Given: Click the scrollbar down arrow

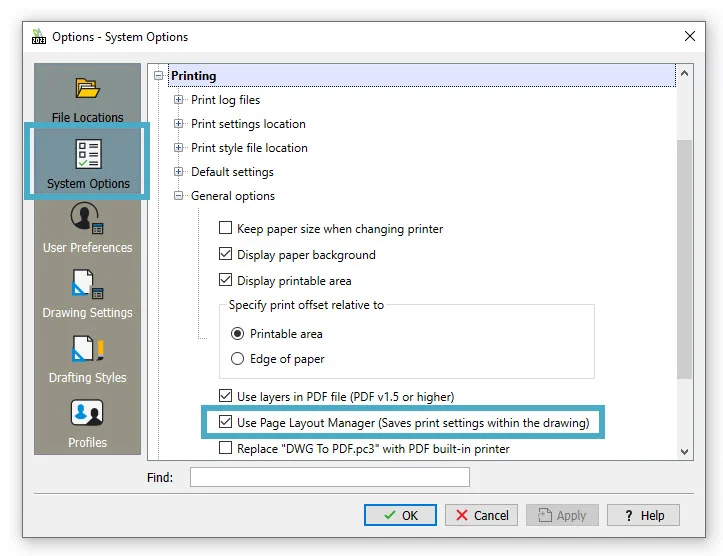Looking at the screenshot, I should coord(684,452).
